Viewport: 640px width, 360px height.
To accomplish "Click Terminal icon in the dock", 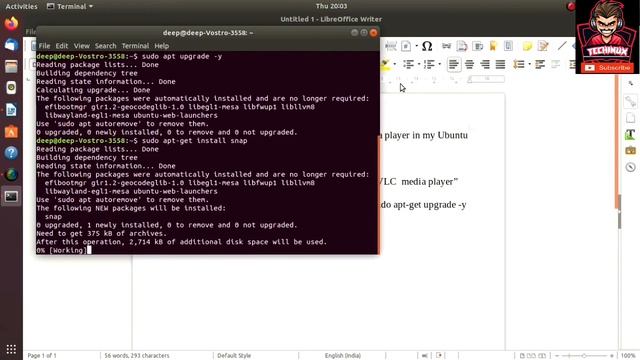I will [11, 196].
